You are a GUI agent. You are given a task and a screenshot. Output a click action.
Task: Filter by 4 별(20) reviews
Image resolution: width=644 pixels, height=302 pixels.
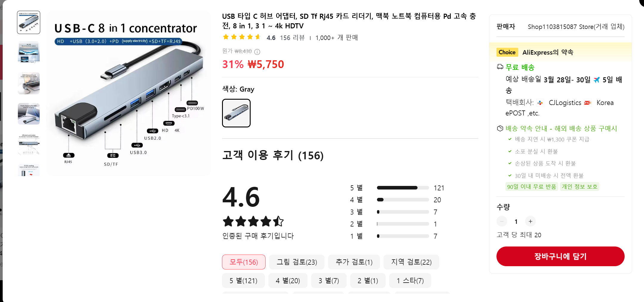288,281
